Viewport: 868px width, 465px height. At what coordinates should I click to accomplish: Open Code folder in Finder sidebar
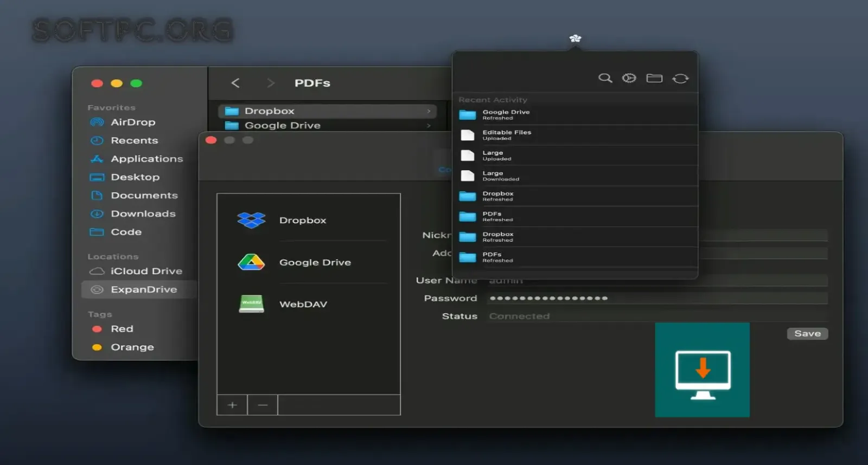click(x=126, y=232)
